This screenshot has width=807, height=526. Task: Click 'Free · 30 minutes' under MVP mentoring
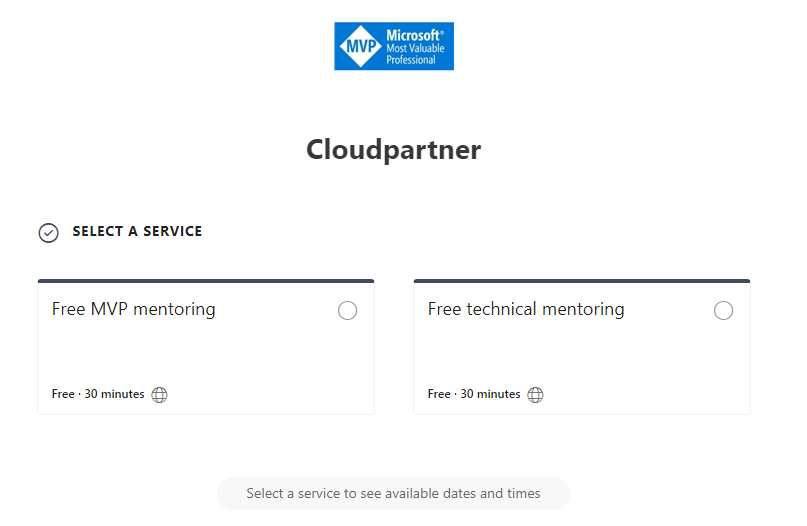[98, 394]
